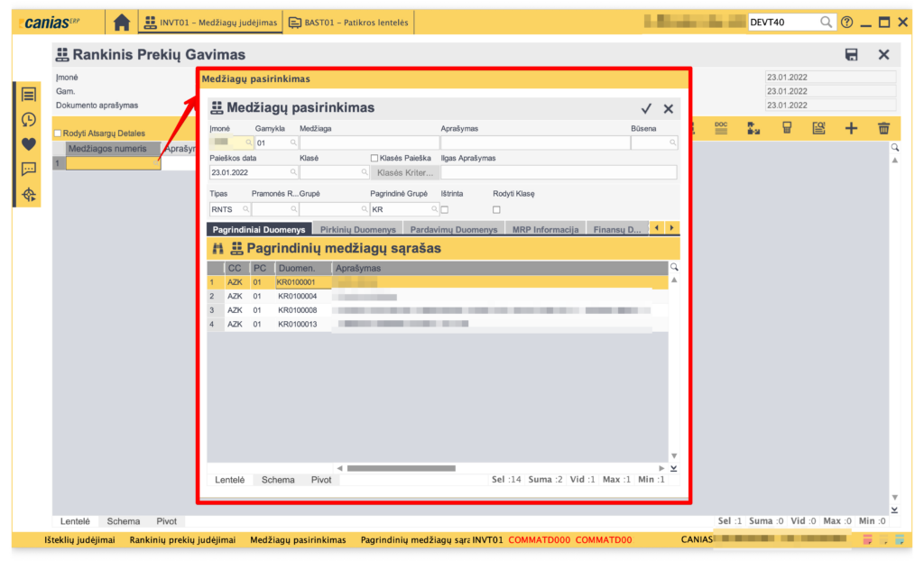Open the history clock sidebar icon

pos(28,119)
